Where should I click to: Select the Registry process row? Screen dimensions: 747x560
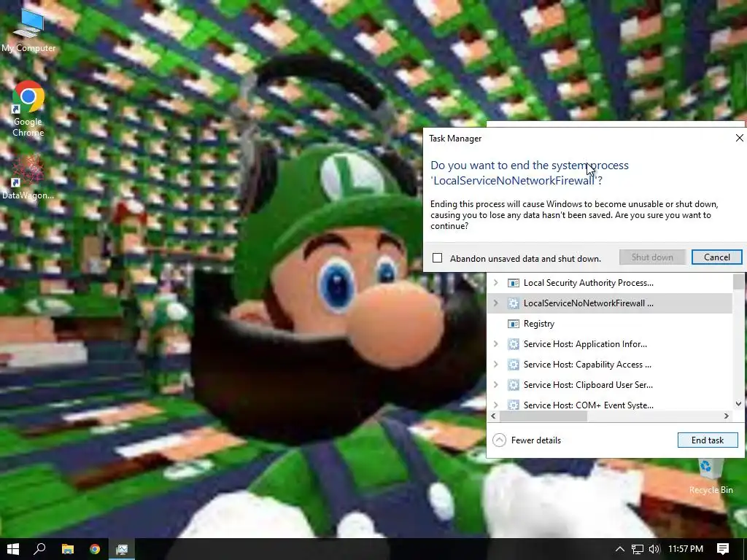pos(610,323)
